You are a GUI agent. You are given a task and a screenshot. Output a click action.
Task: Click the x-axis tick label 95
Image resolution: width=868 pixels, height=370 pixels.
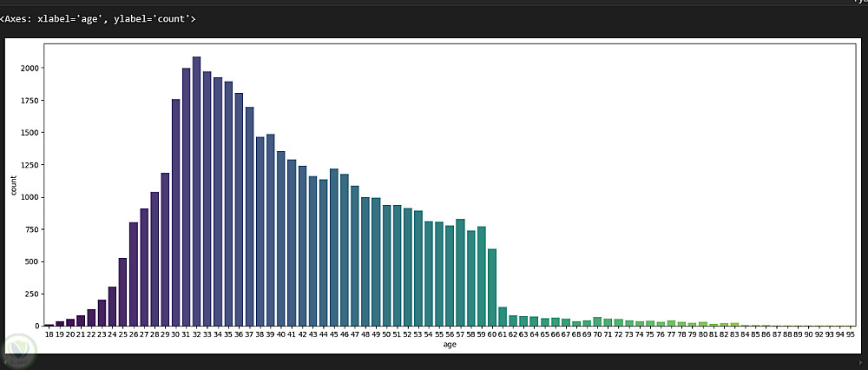click(x=851, y=334)
